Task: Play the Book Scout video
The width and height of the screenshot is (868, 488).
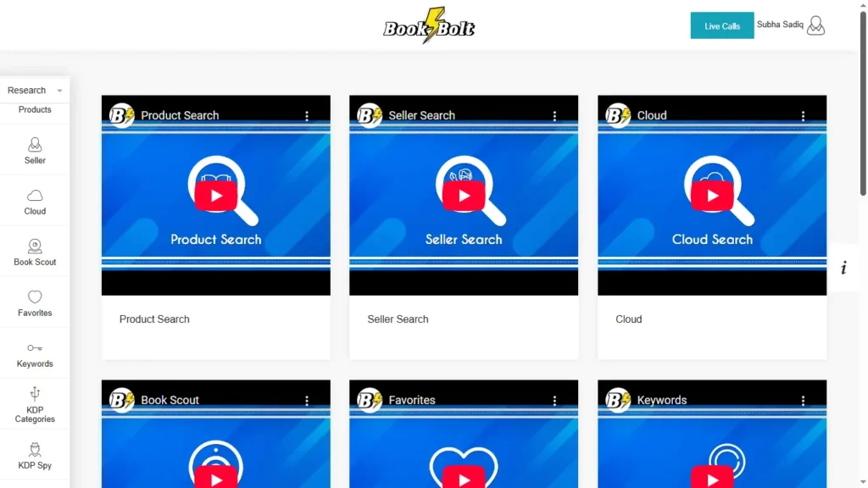Action: [216, 478]
